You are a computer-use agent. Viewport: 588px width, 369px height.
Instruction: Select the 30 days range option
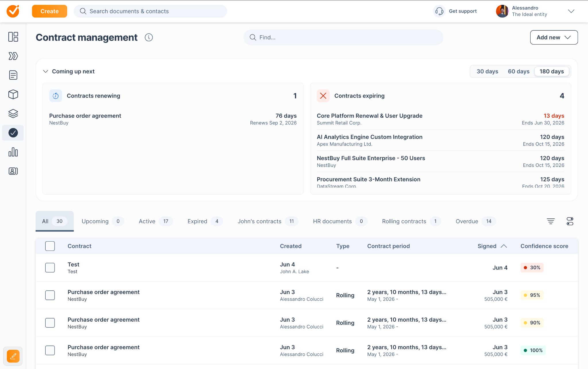[487, 71]
